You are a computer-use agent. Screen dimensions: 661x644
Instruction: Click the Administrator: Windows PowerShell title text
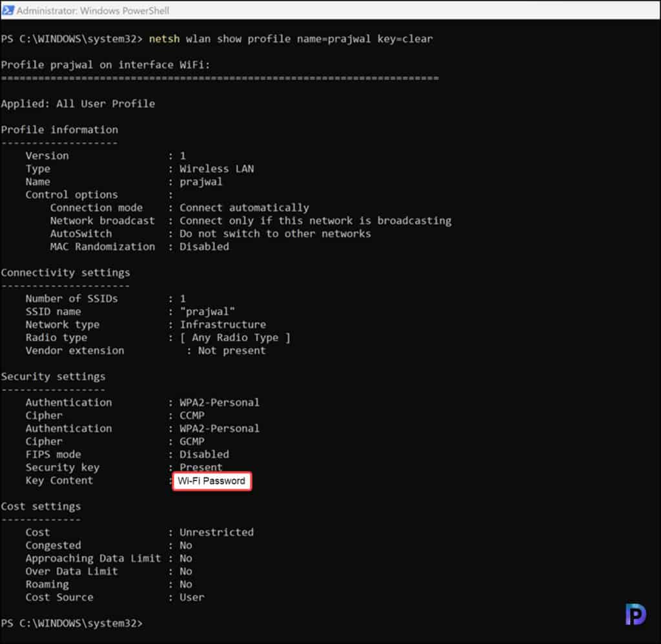(93, 10)
